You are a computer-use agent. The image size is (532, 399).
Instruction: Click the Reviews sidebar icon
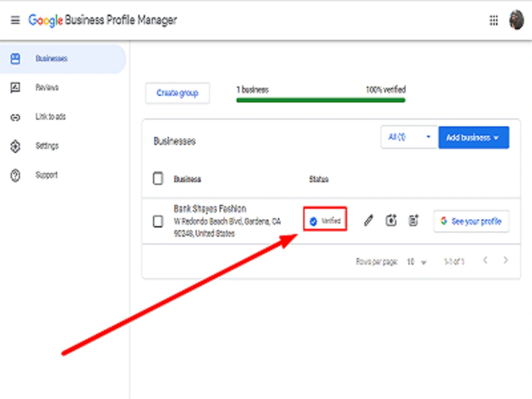[15, 88]
